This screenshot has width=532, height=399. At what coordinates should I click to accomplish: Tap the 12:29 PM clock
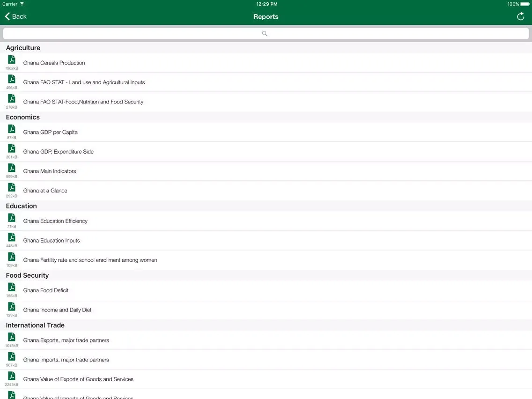(266, 4)
